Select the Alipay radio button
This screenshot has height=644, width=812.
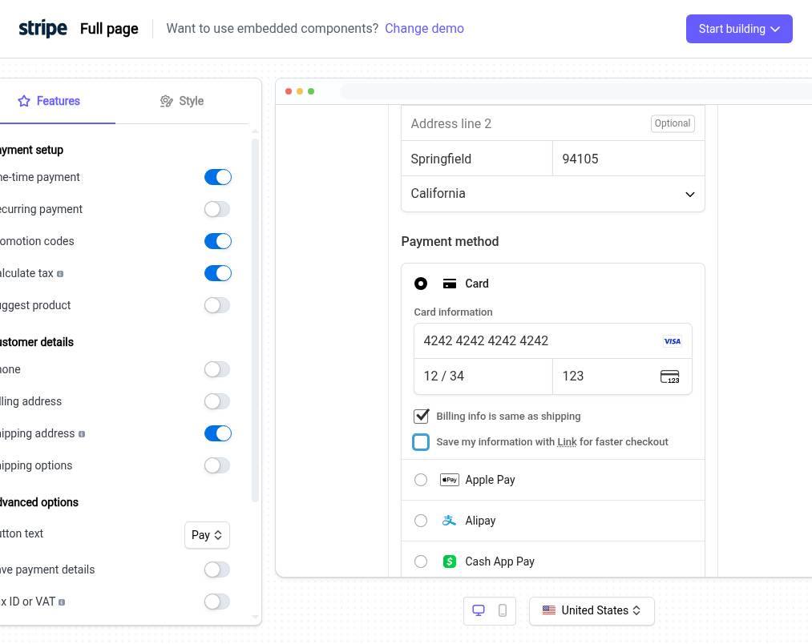[x=421, y=521]
